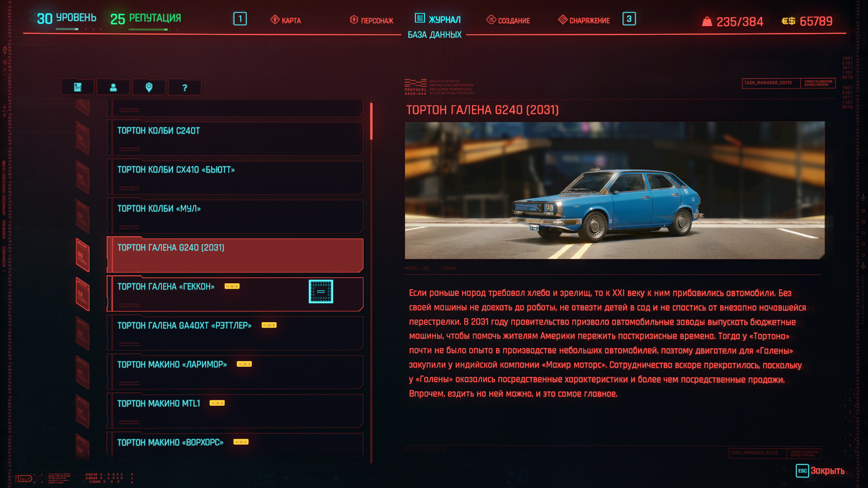The height and width of the screenshot is (488, 868).
Task: Click shard icon beside Макино MTL1 entry
Action: coord(83,411)
